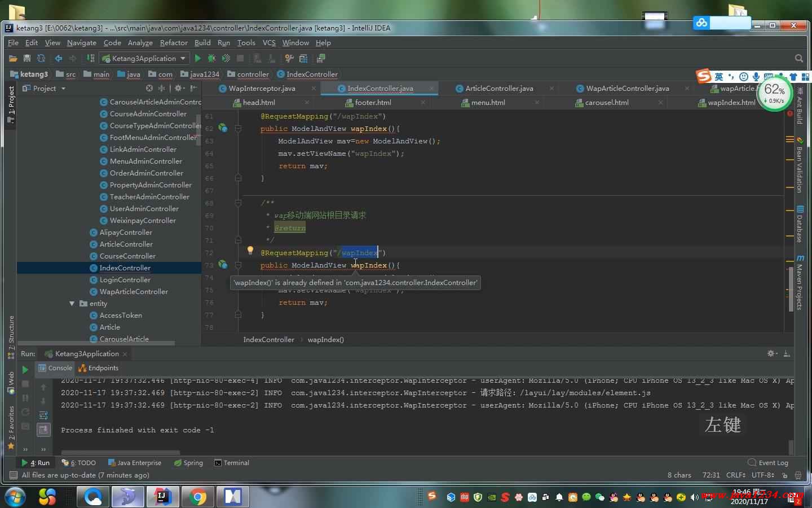Click the Synchronize toolbar icon
Screen dimensions: 812x508
click(41, 58)
